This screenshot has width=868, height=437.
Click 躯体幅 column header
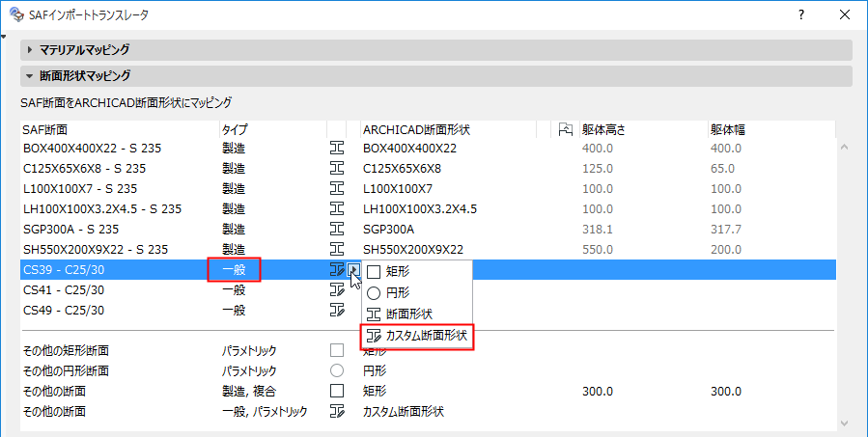coord(771,129)
